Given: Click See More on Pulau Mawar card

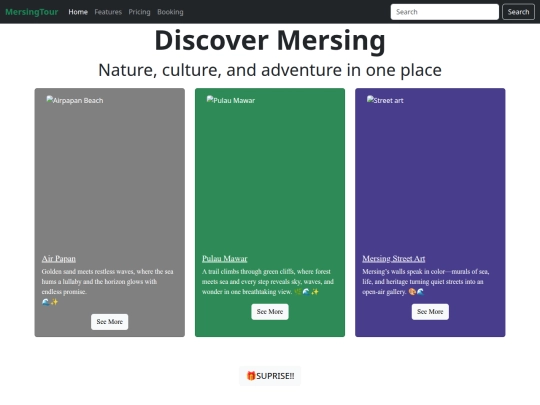Looking at the screenshot, I should click(x=270, y=312).
